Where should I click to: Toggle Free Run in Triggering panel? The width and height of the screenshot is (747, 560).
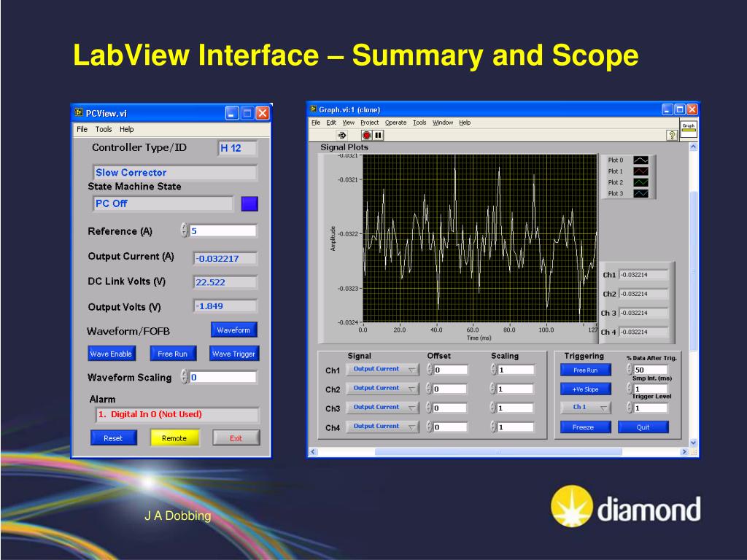coord(586,370)
